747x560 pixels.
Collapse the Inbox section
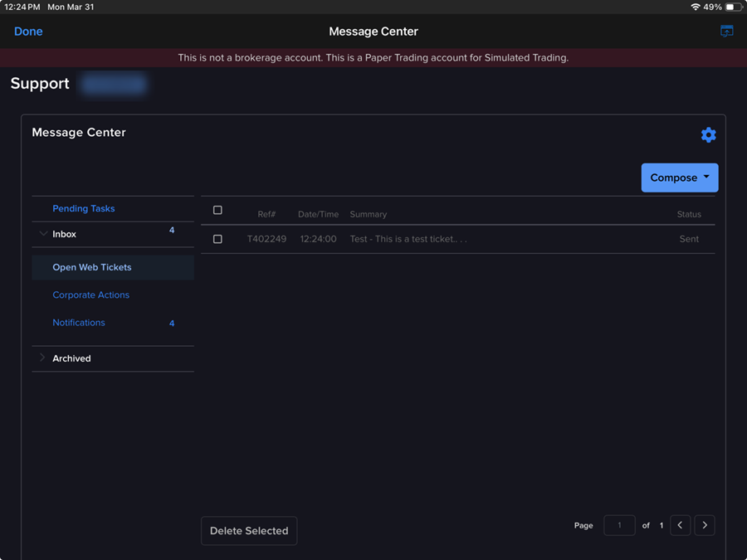(x=42, y=234)
